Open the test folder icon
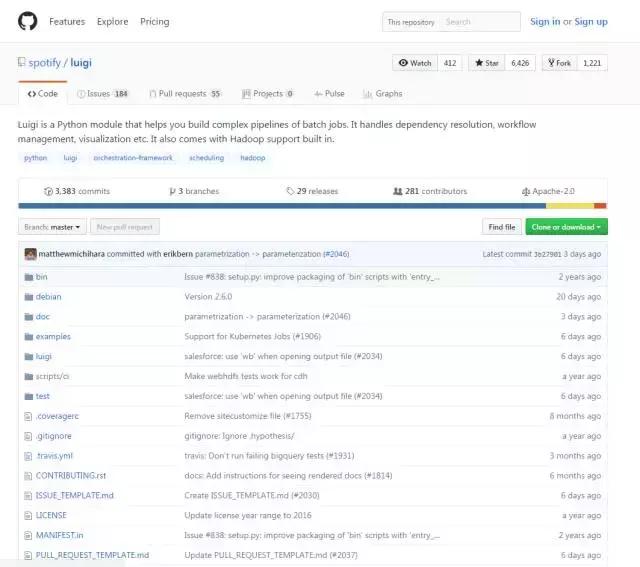The width and height of the screenshot is (640, 567). (29, 396)
